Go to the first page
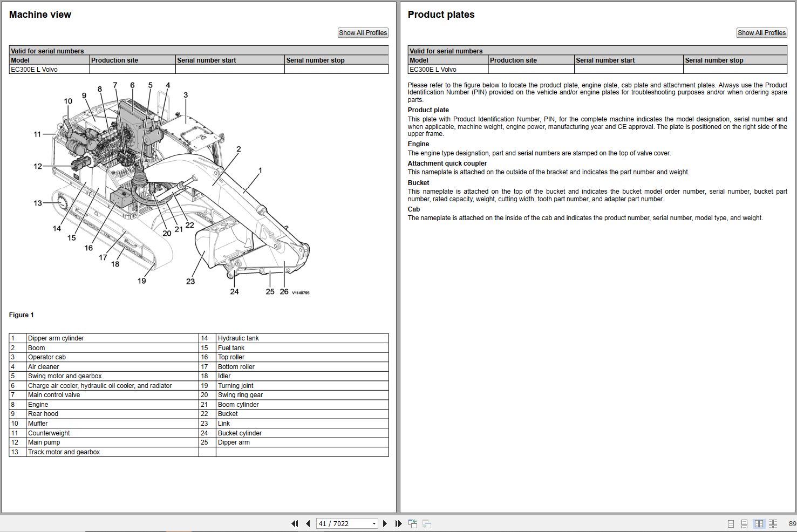 coord(295,523)
